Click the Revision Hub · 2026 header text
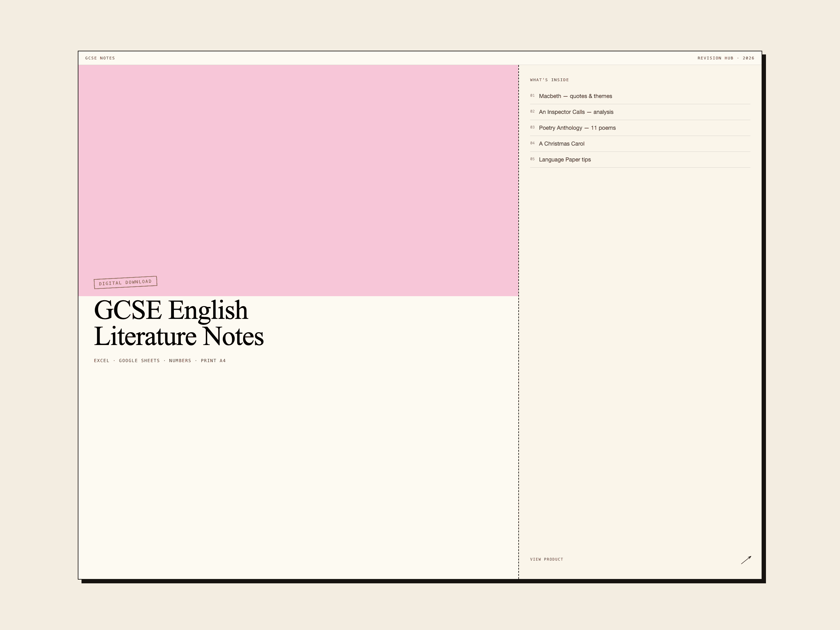 point(726,58)
